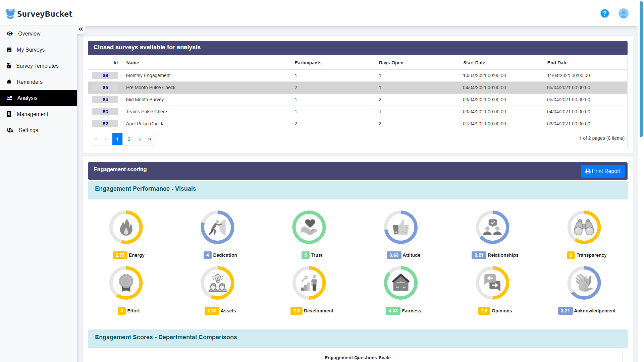Click the Acknowledgement clapping hands gauge icon
Image resolution: width=644 pixels, height=362 pixels.
click(x=584, y=283)
